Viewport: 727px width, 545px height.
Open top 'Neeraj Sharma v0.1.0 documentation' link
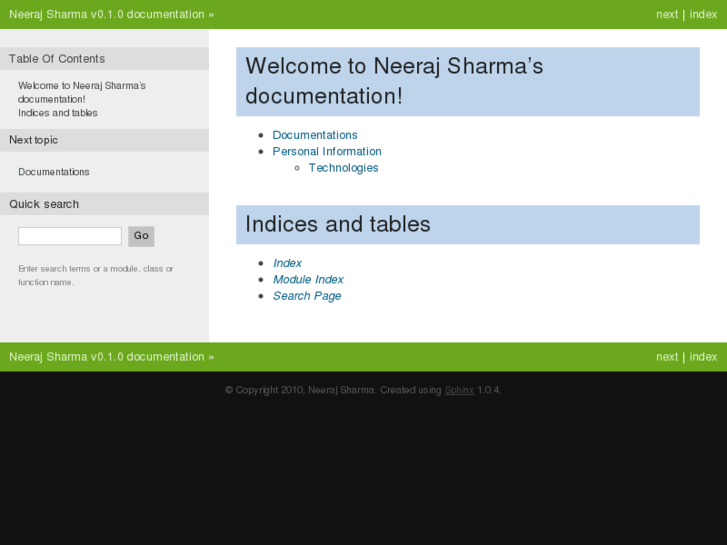(107, 14)
